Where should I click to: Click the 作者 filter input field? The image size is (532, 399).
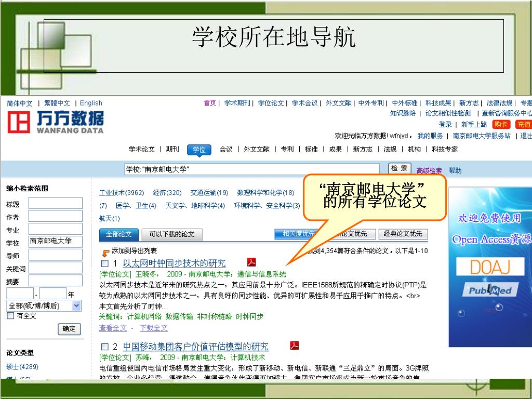(55, 216)
